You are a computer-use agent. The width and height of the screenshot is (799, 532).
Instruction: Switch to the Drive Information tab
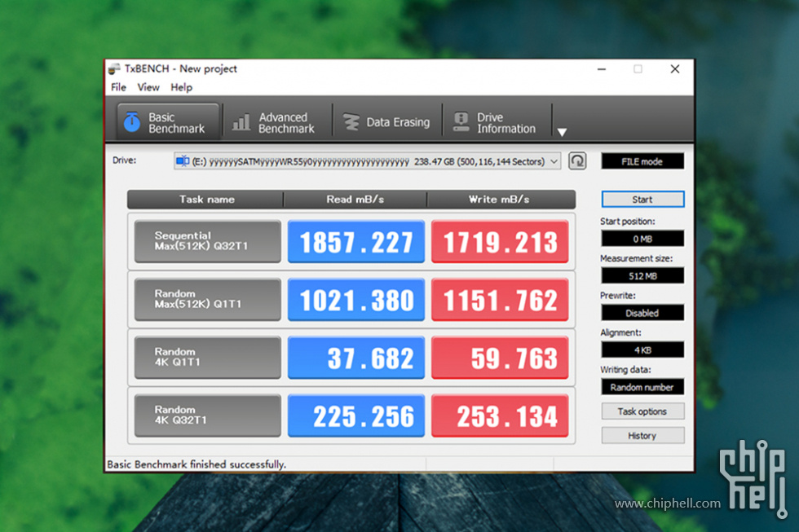click(497, 122)
